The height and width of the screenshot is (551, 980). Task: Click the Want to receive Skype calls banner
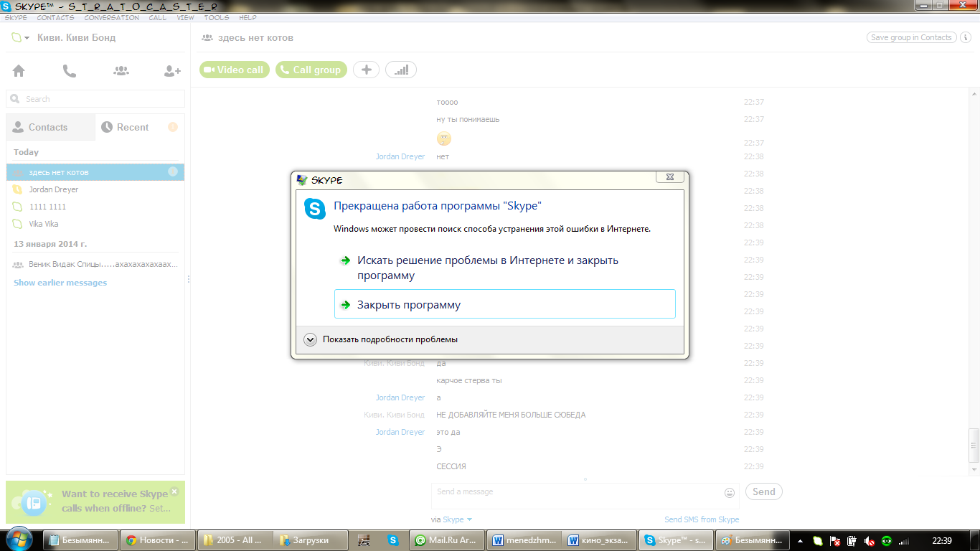95,501
